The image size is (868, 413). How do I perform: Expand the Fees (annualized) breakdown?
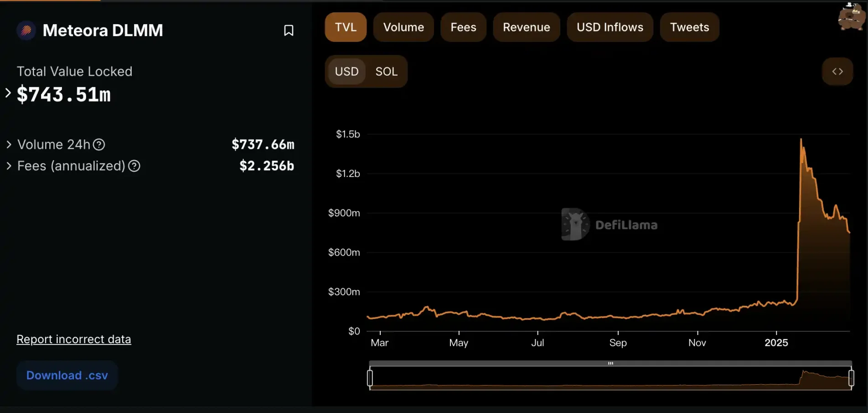pos(8,166)
